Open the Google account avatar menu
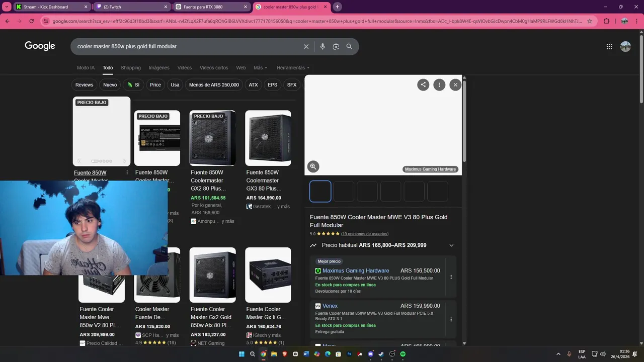 [625, 46]
